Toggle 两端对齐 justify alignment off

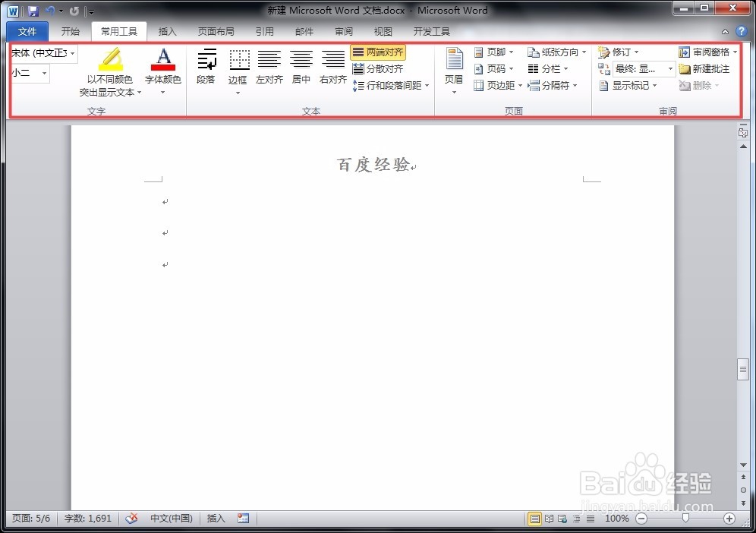378,52
